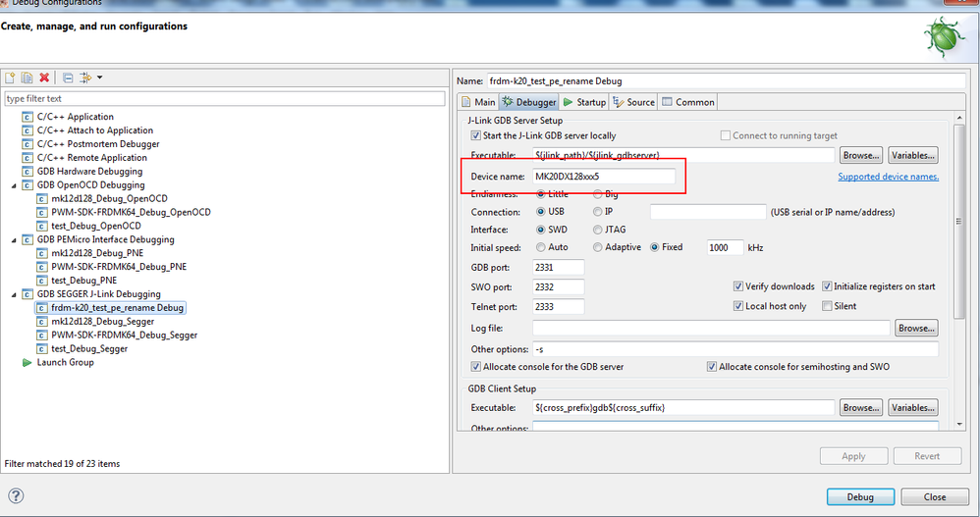The height and width of the screenshot is (517, 980).
Task: Select C/C++ Remote Application entry
Action: point(92,158)
